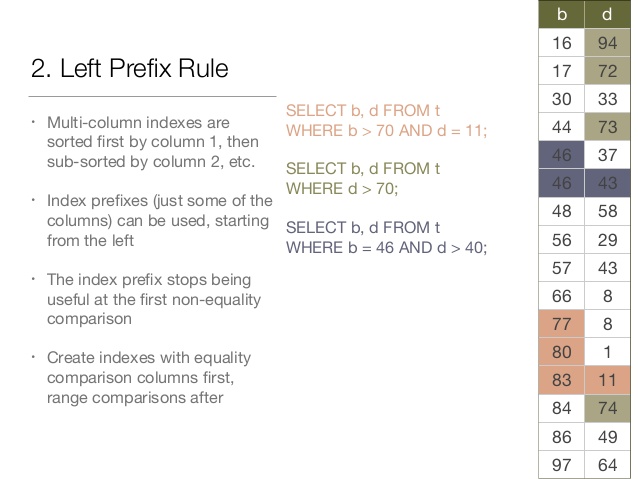Click the "2. Left Prefix Rule" slide title
Screen dimensions: 638x479
click(x=130, y=69)
